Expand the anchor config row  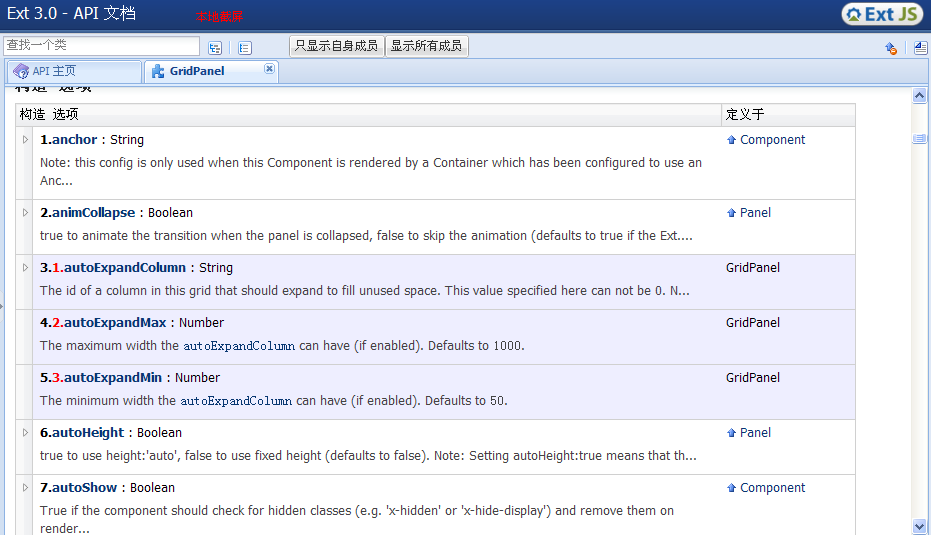(x=25, y=140)
